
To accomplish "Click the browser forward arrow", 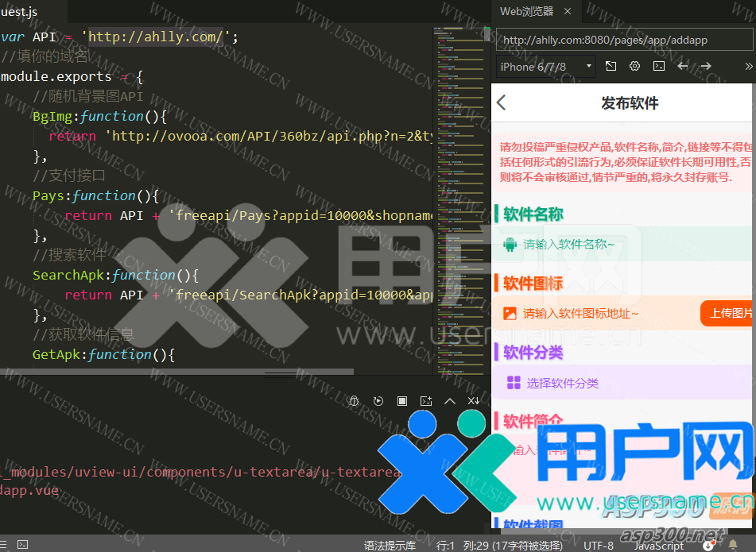I will tap(706, 67).
